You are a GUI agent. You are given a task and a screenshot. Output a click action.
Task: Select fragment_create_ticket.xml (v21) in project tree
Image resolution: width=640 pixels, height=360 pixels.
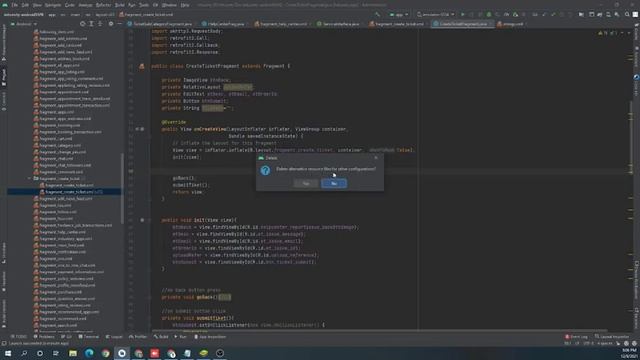pyautogui.click(x=73, y=192)
